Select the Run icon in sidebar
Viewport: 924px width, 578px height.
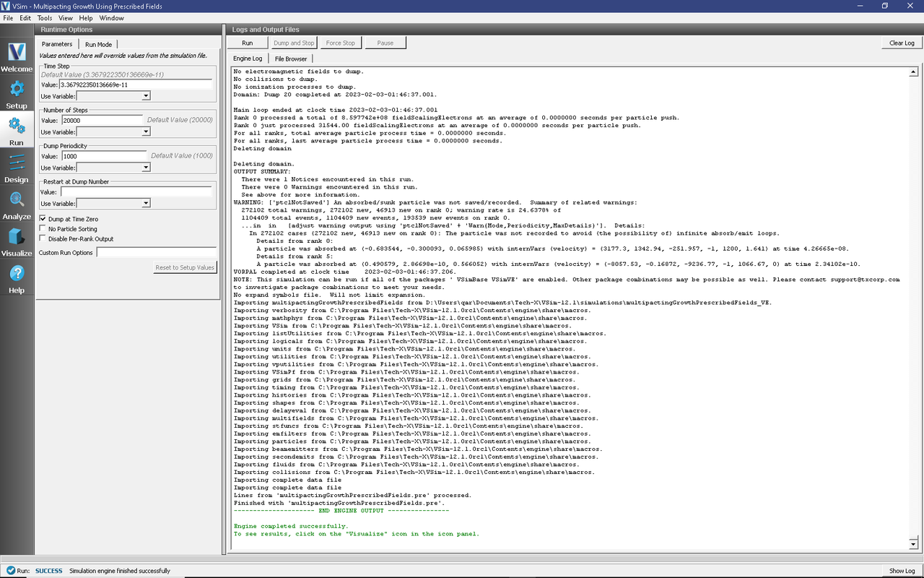tap(17, 130)
